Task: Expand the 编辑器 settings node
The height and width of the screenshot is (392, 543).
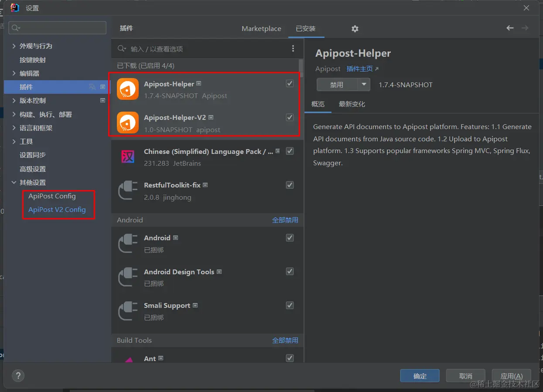Action: click(14, 73)
